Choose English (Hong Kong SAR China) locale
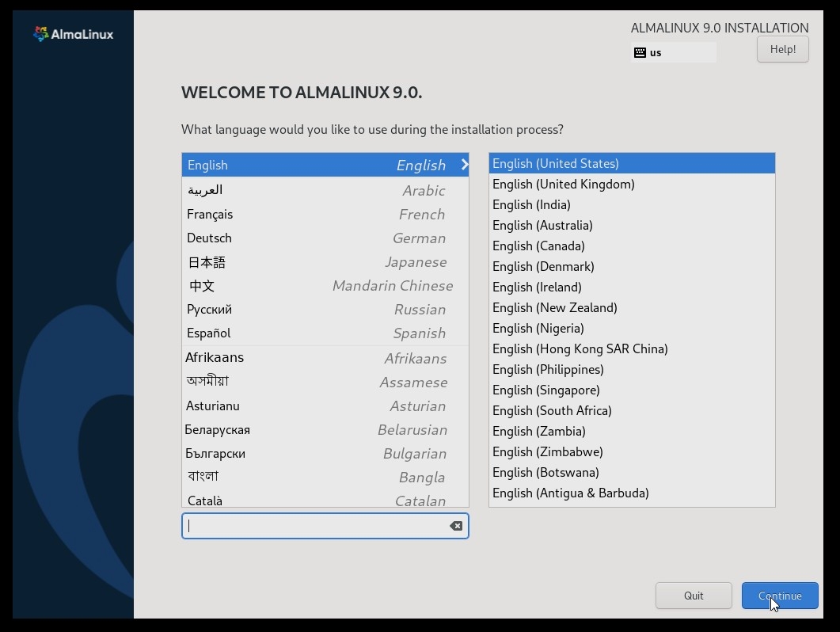Image resolution: width=840 pixels, height=632 pixels. [632, 349]
